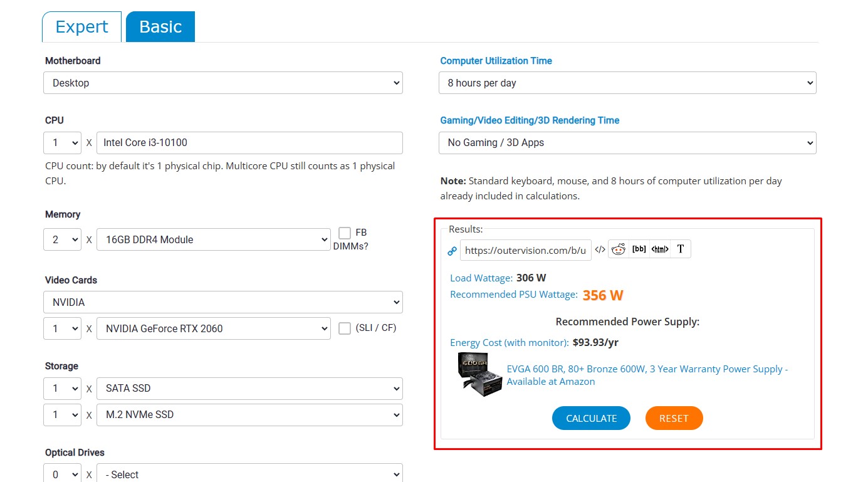This screenshot has width=868, height=482.
Task: Click the EVGA 600 BR power supply image
Action: coord(479,375)
